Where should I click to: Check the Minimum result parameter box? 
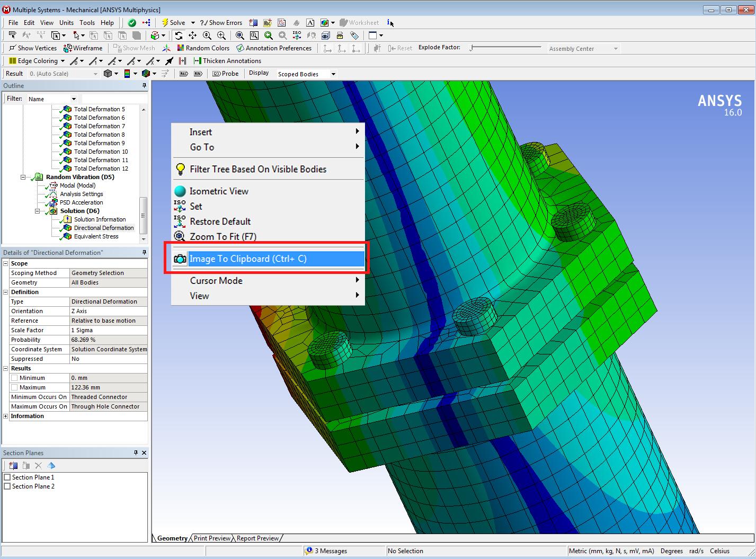tap(14, 378)
